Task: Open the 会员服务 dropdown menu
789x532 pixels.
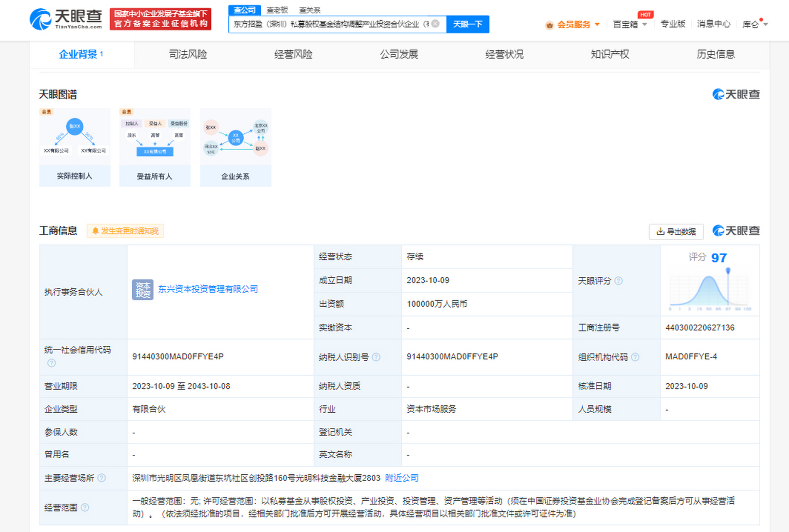Action: pos(579,25)
